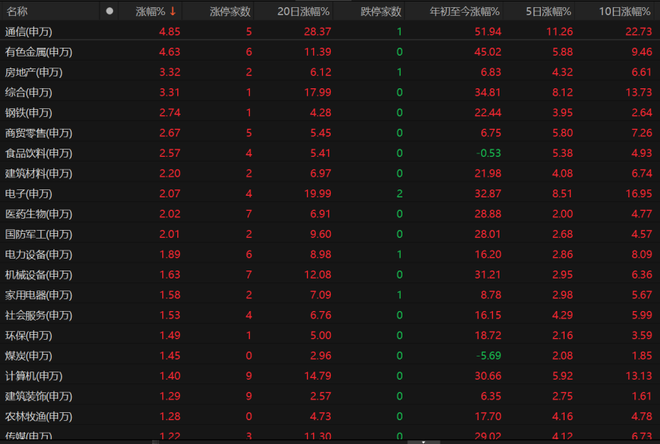Open the 有色金属(申万) sector row

pos(39,52)
